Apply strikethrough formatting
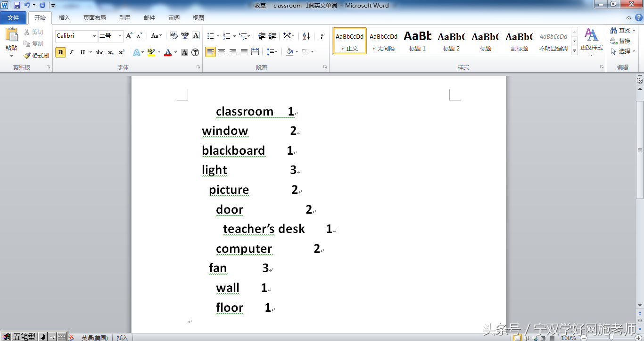The image size is (644, 341). click(x=99, y=52)
